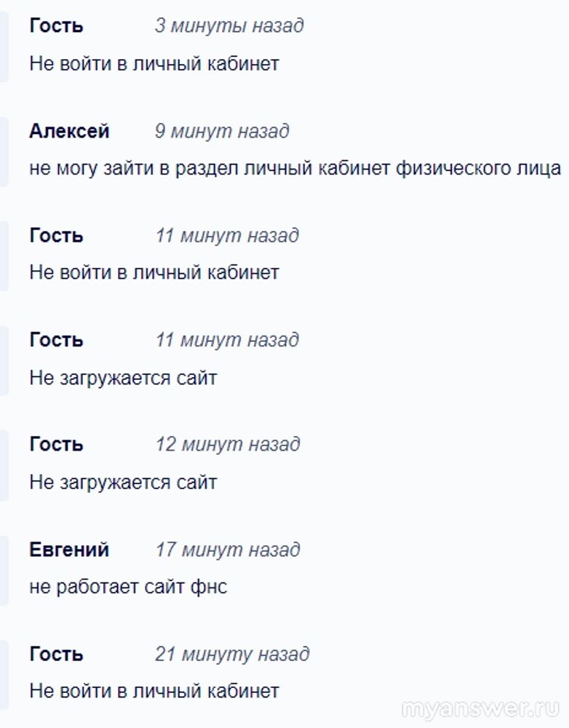
Task: Click the "21 минуту назад" timestamp
Action: coord(231,654)
